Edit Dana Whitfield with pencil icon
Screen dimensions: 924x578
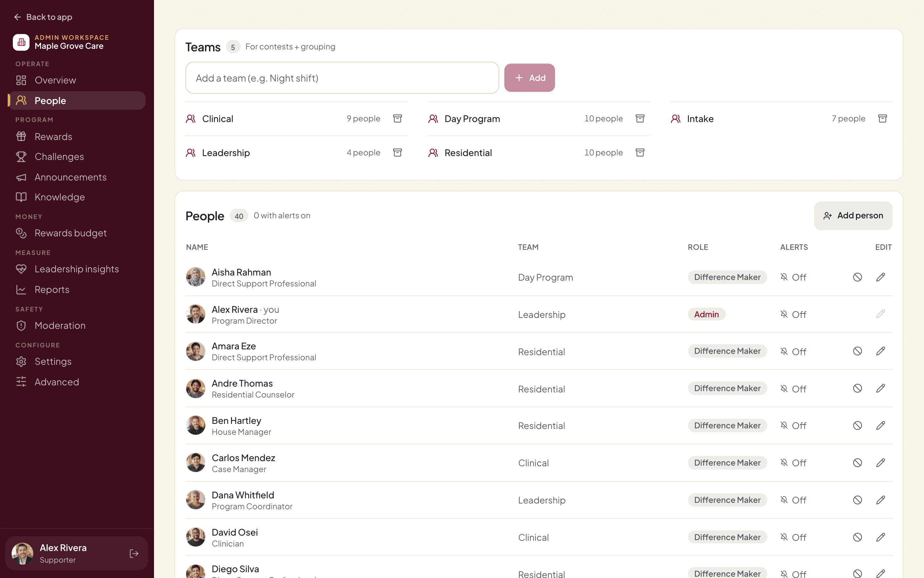pyautogui.click(x=880, y=500)
